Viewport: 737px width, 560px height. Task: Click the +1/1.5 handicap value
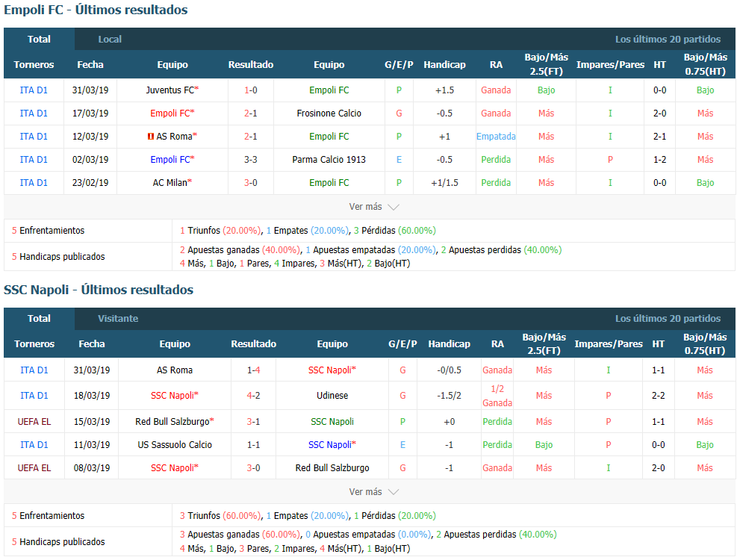444,182
